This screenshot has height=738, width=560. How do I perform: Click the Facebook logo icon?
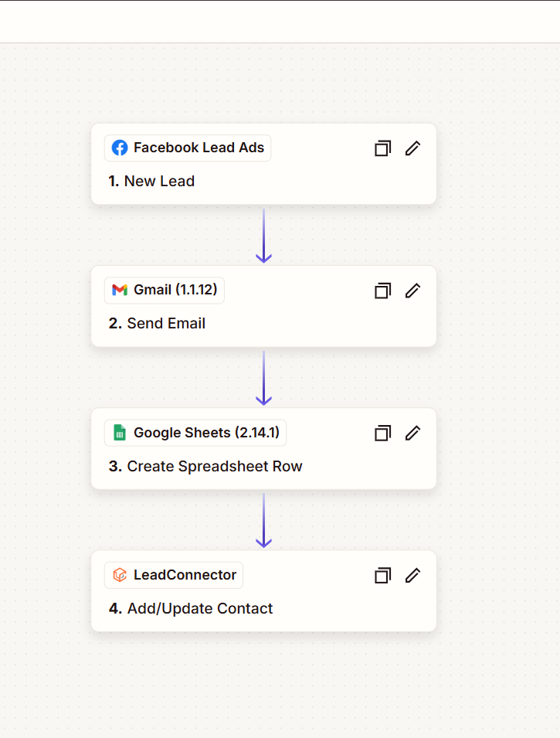(120, 148)
